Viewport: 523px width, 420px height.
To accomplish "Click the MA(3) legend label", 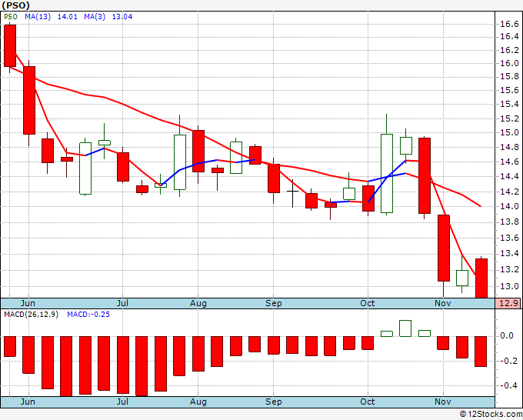I will tap(95, 17).
